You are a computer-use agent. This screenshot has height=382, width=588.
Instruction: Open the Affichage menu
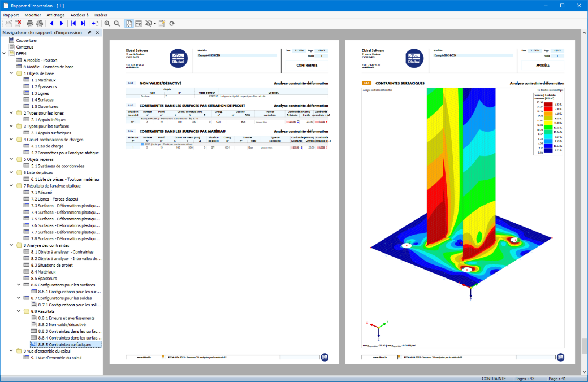[x=55, y=15]
